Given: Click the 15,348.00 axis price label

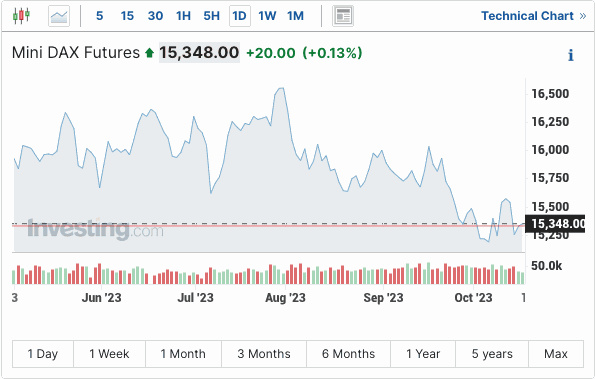Looking at the screenshot, I should click(555, 224).
